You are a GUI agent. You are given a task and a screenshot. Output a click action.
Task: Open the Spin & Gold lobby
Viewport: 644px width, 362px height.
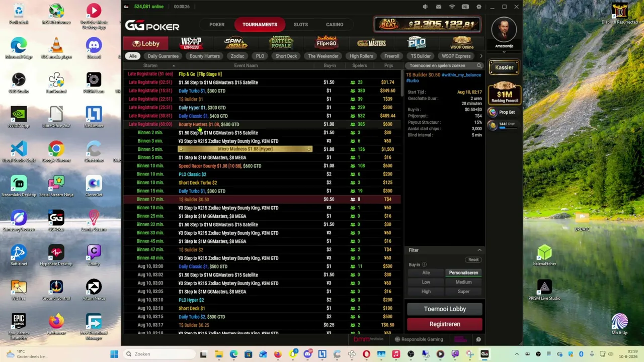click(235, 43)
